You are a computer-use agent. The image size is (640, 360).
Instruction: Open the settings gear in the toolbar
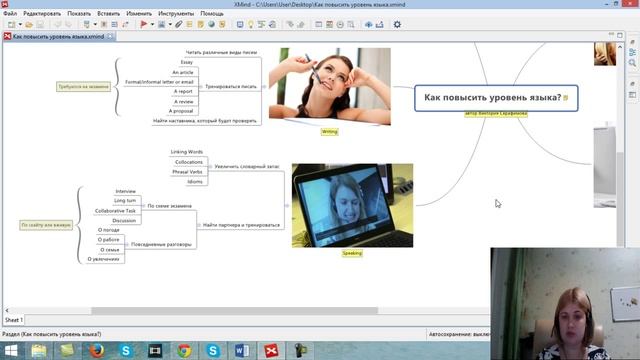(x=397, y=24)
